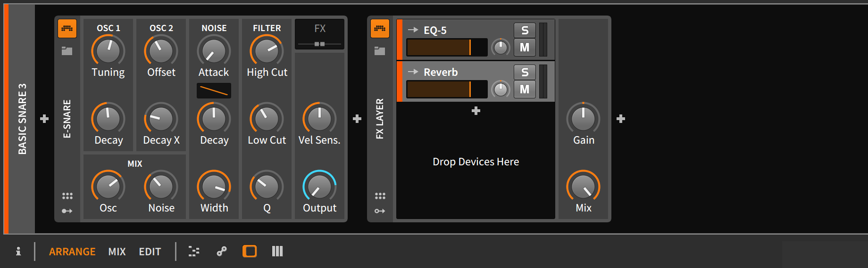This screenshot has height=268, width=868.
Task: Toggle the automation editor panel icon
Action: (222, 252)
